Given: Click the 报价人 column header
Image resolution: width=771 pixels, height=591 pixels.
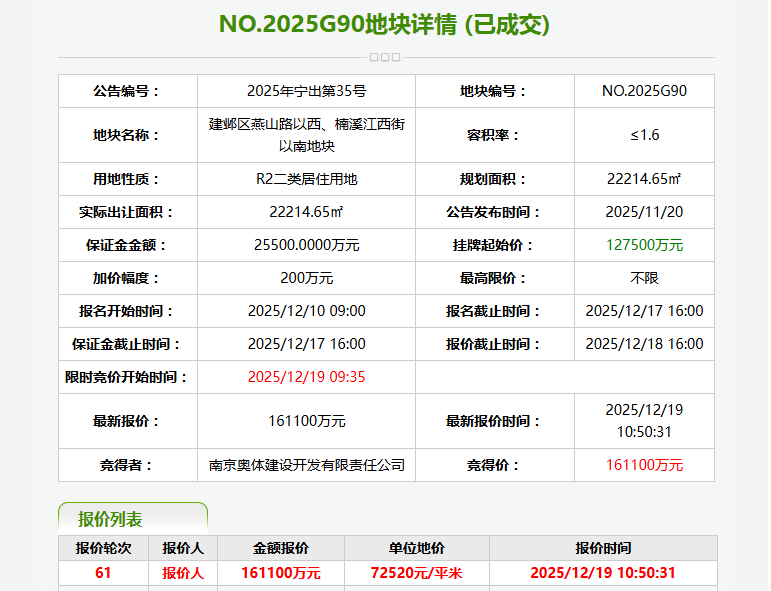Looking at the screenshot, I should pos(183,548).
